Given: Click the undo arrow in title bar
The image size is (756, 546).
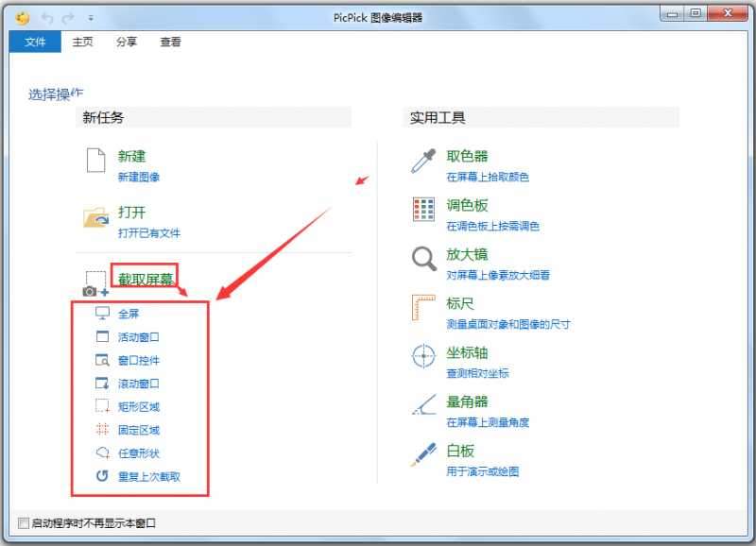Looking at the screenshot, I should tap(46, 18).
